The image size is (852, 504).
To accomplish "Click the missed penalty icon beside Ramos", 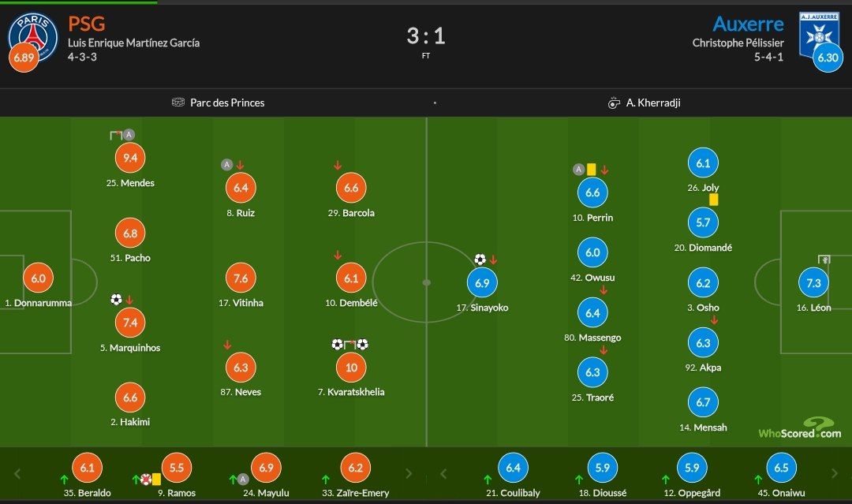I will tap(146, 479).
